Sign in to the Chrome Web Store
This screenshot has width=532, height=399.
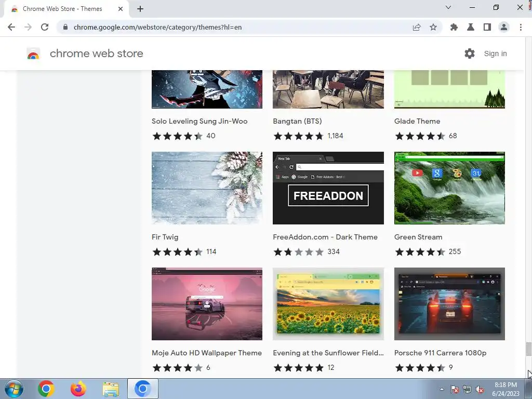(495, 54)
